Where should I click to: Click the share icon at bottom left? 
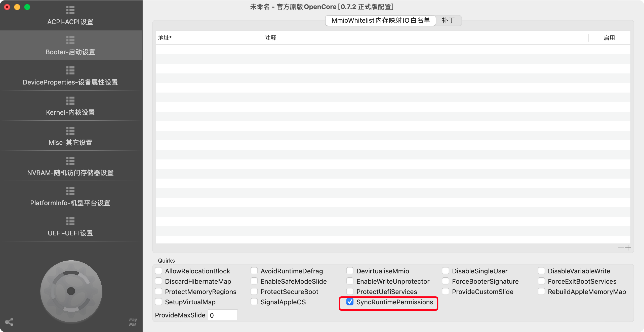(x=9, y=322)
